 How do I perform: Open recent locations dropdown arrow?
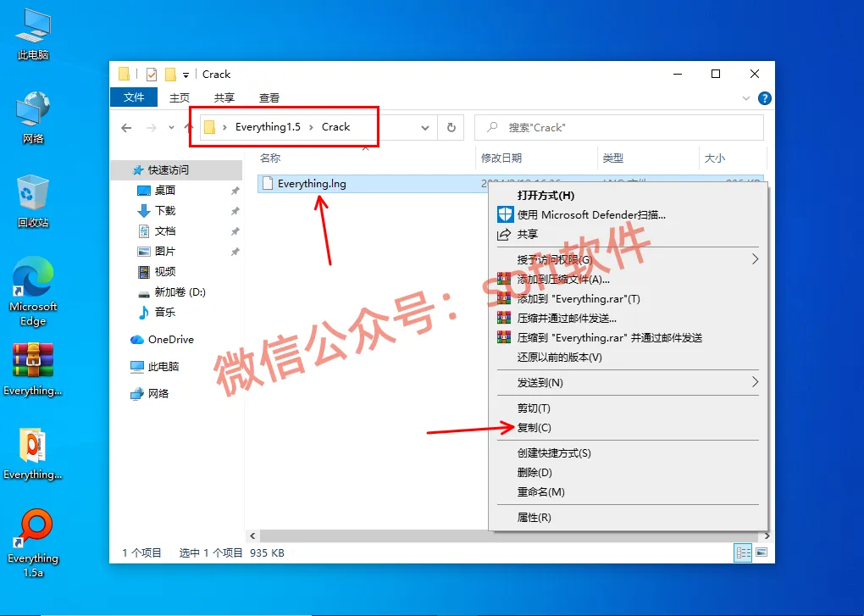click(x=171, y=128)
